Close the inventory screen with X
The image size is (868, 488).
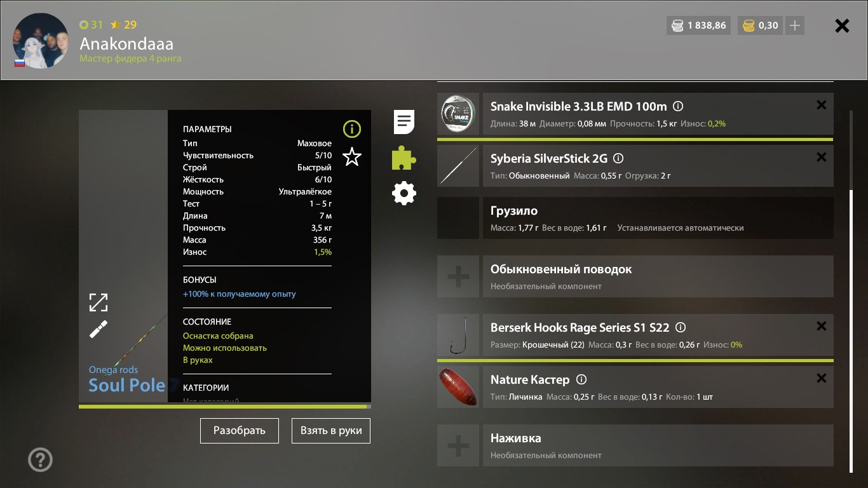[x=842, y=25]
